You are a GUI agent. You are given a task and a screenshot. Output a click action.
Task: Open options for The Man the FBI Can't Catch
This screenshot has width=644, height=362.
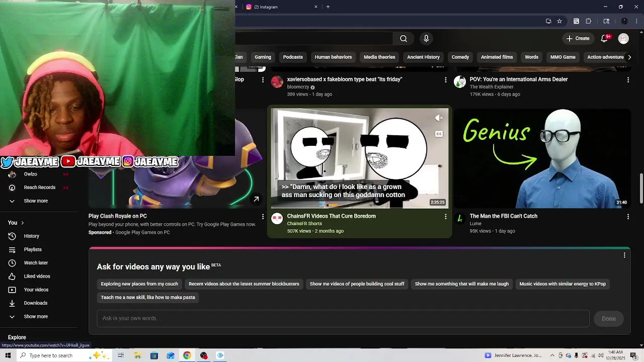[x=628, y=217]
